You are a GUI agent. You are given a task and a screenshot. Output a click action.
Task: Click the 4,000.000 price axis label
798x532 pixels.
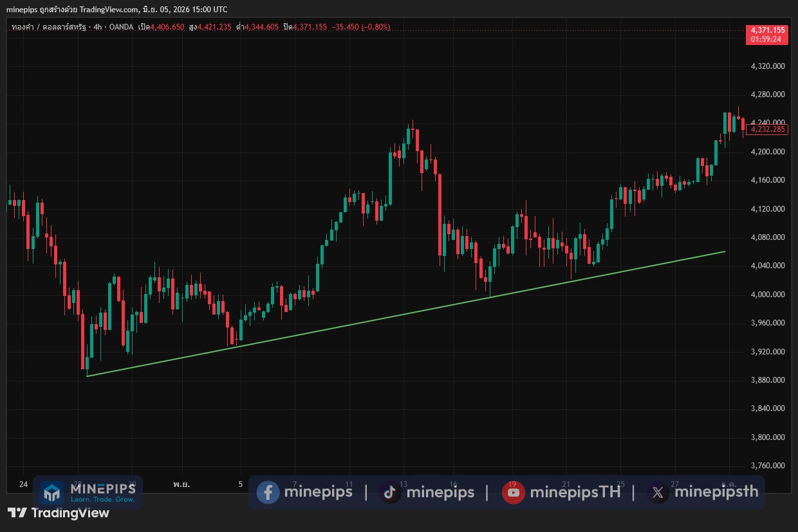[x=768, y=295]
